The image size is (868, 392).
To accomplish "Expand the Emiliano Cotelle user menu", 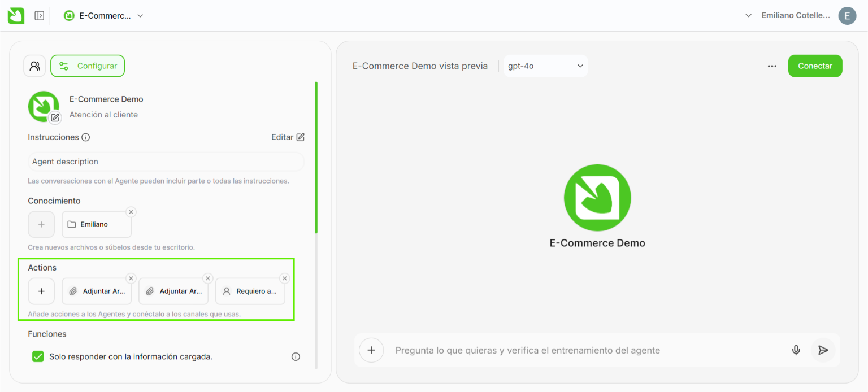I will (748, 16).
